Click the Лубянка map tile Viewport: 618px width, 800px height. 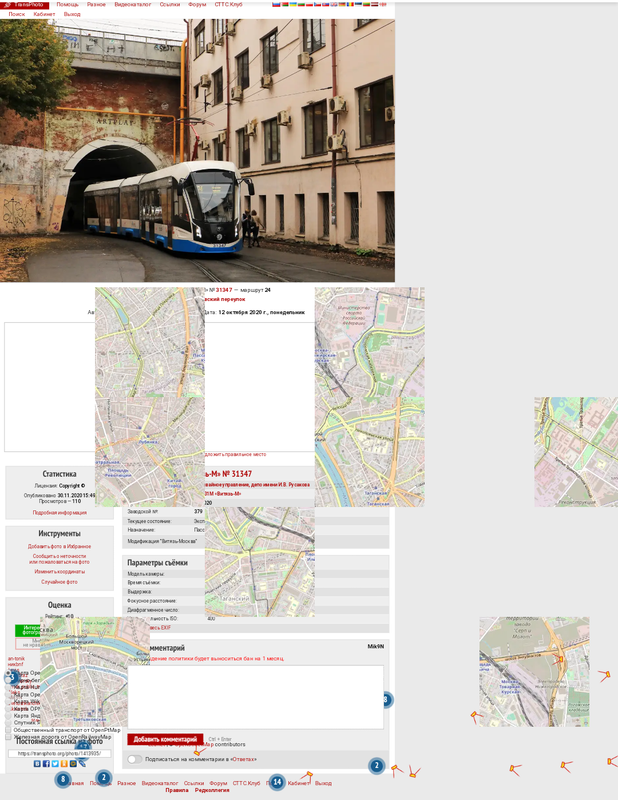click(150, 452)
